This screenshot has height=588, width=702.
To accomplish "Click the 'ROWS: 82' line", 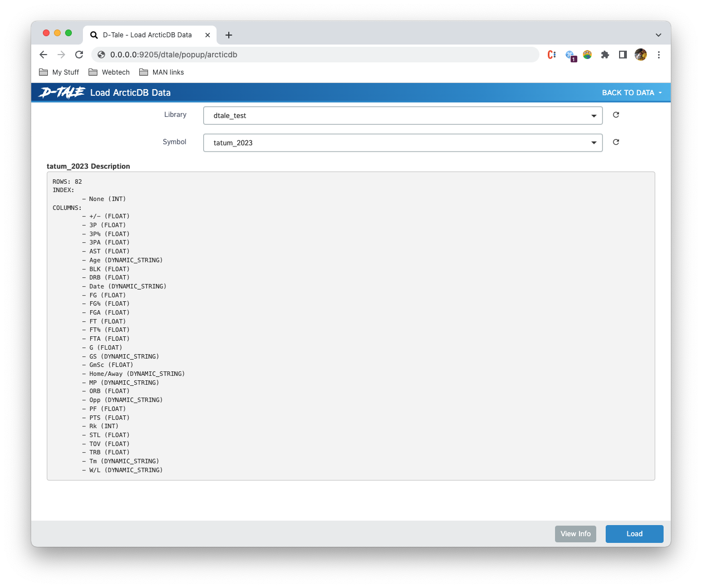I will (x=67, y=182).
